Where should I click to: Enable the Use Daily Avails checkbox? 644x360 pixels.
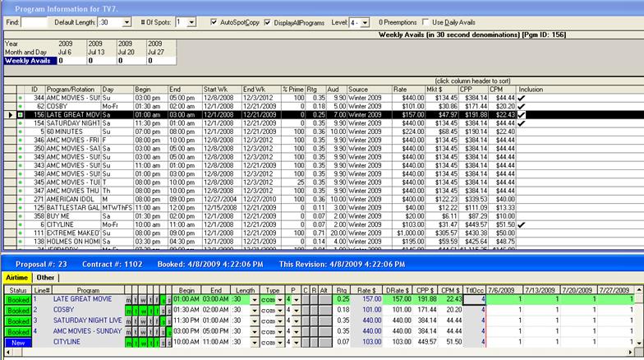[425, 21]
